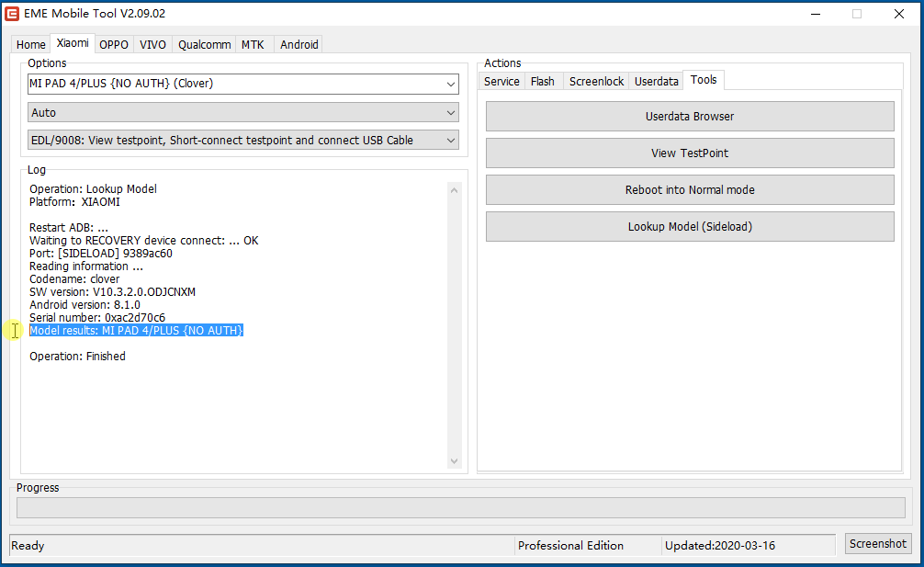Screen dimensions: 924x567
Task: Click the 'Platform: XIAOMI' log line
Action: [74, 202]
